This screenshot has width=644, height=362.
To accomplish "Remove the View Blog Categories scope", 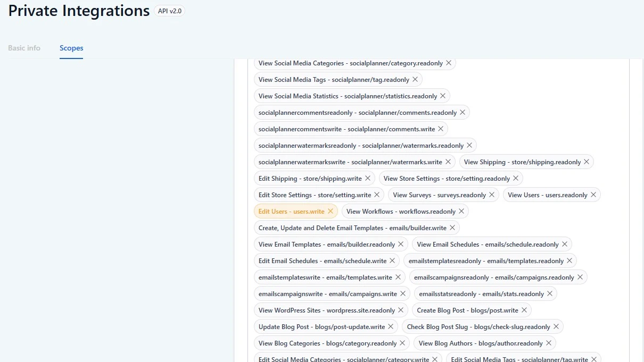I will click(403, 343).
